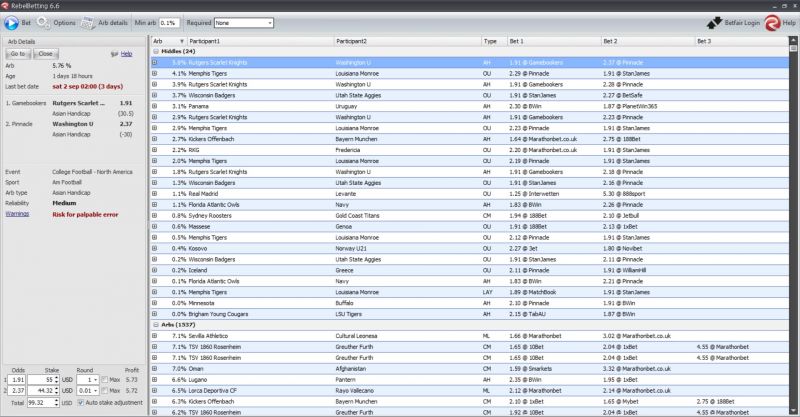Screen dimensions: 800x417
Task: Tick the Max checkbox for stake 1
Action: pos(104,380)
